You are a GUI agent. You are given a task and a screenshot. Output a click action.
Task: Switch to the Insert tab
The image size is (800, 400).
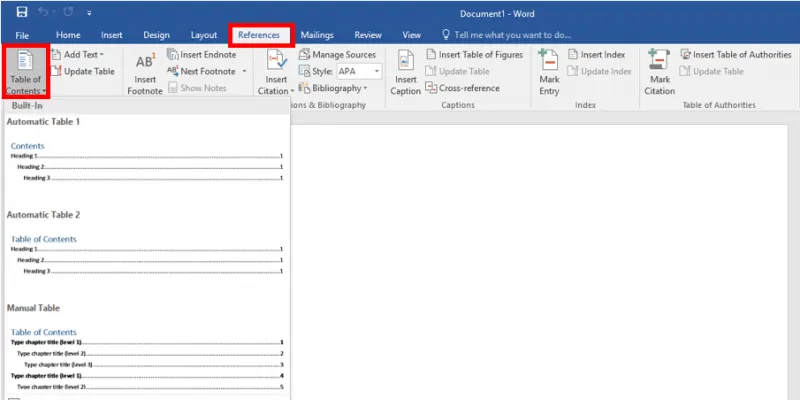(x=112, y=35)
